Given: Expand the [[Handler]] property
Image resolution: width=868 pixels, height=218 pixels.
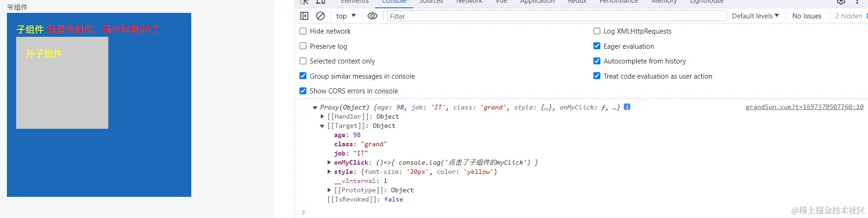Looking at the screenshot, I should point(322,117).
